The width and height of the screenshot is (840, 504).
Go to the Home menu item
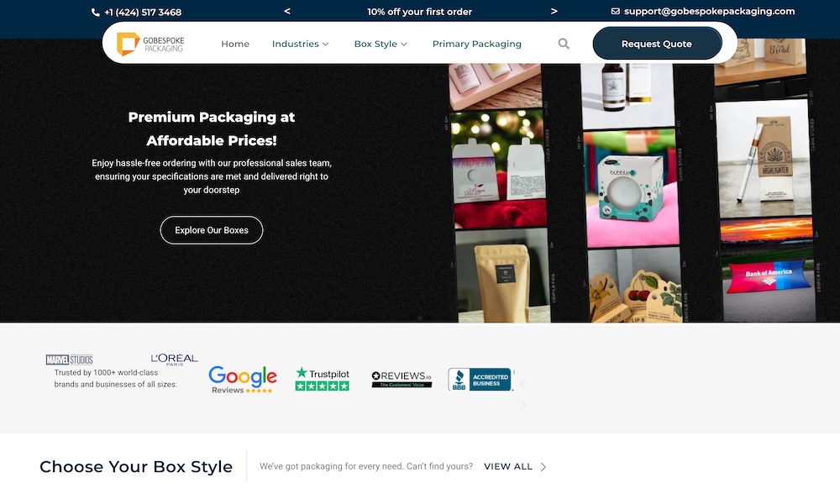click(x=235, y=44)
